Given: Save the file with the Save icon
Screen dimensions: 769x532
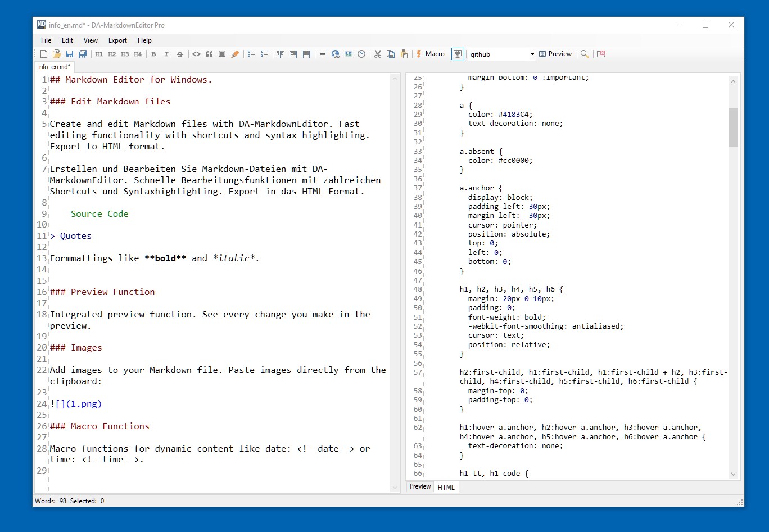Looking at the screenshot, I should (x=70, y=54).
